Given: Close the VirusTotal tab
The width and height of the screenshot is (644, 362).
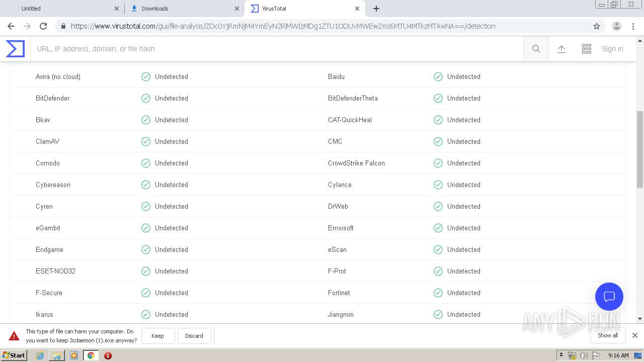Looking at the screenshot, I should tap(357, 9).
